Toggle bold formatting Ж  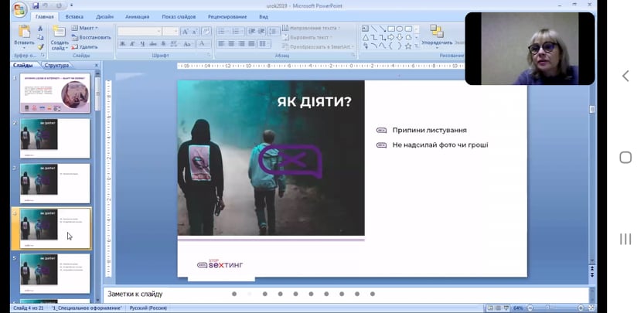click(122, 43)
